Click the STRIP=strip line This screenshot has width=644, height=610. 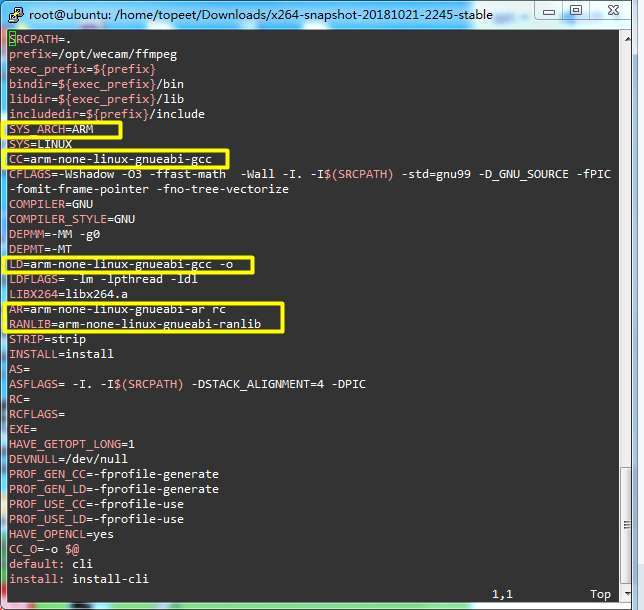[48, 339]
